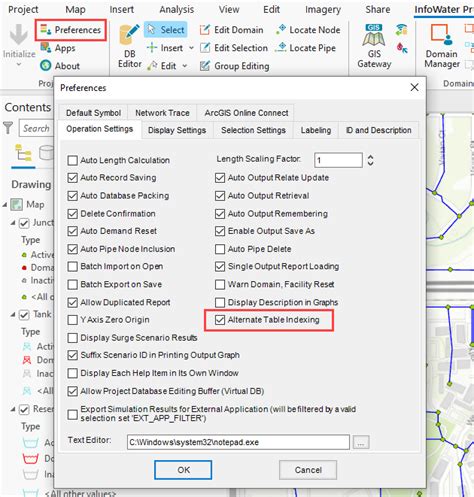The width and height of the screenshot is (474, 497).
Task: Collapse the Tank layer tree node
Action: (13, 314)
